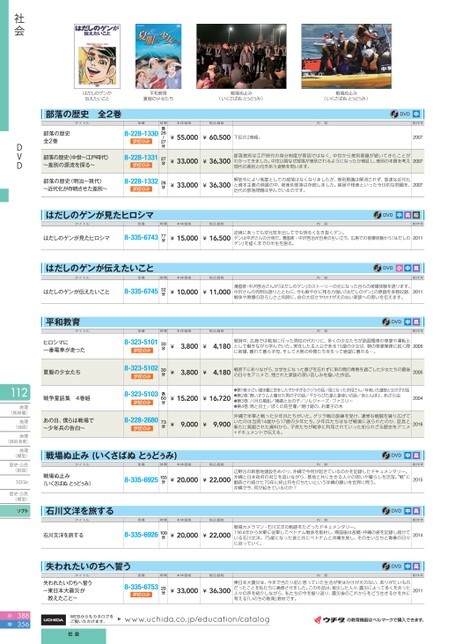Click the 戦場ぬ止み boat photo thumbnail

346,56
